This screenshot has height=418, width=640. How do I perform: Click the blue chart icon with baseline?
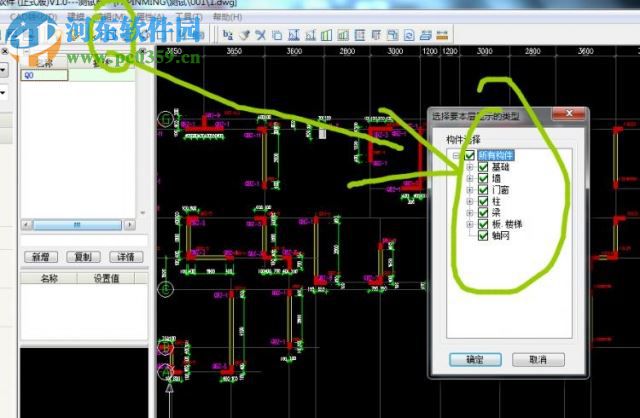pos(293,35)
